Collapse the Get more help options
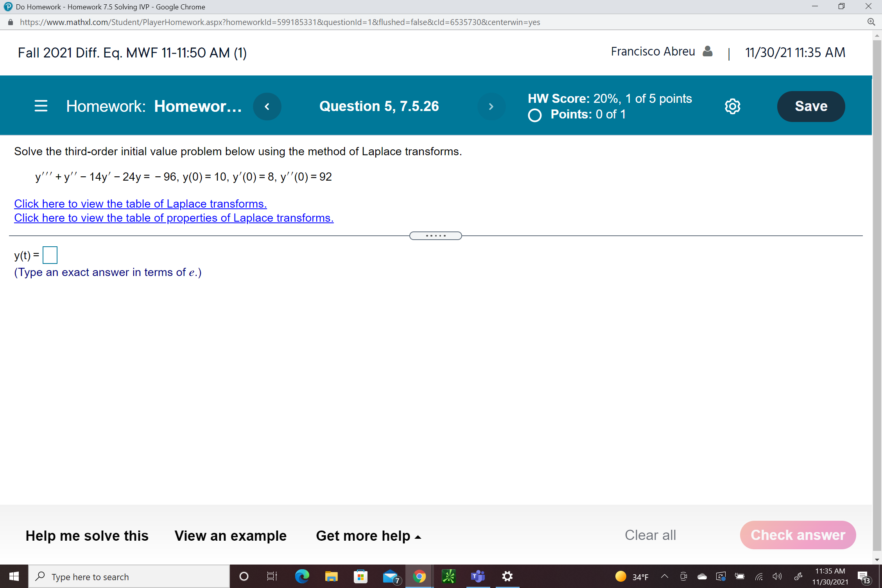The height and width of the screenshot is (588, 882). click(x=418, y=536)
